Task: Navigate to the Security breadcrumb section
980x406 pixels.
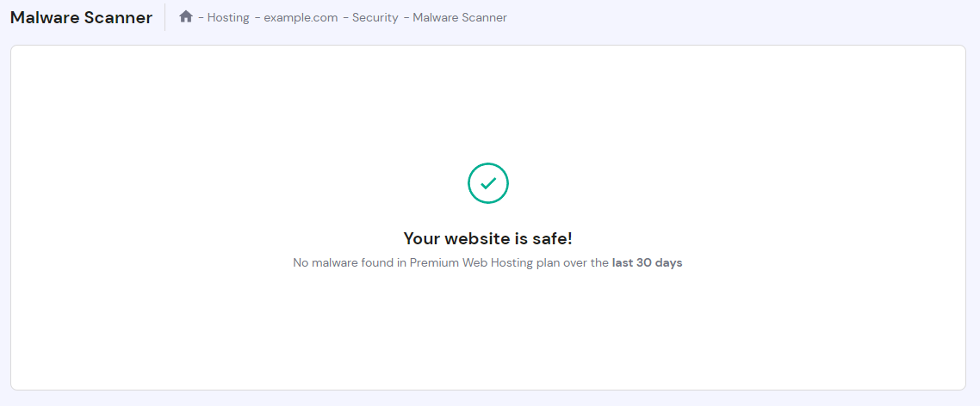Action: pos(375,17)
